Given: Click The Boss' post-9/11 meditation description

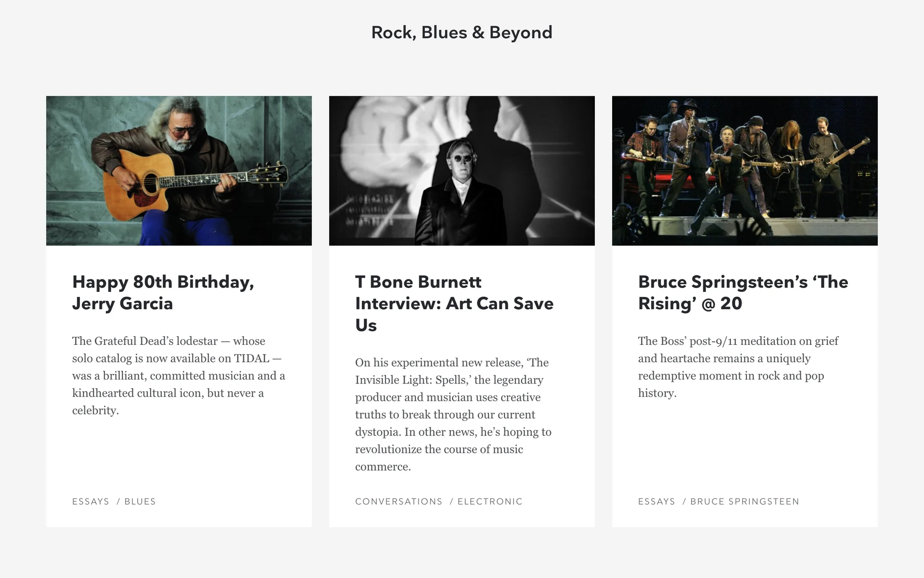Looking at the screenshot, I should [x=738, y=367].
